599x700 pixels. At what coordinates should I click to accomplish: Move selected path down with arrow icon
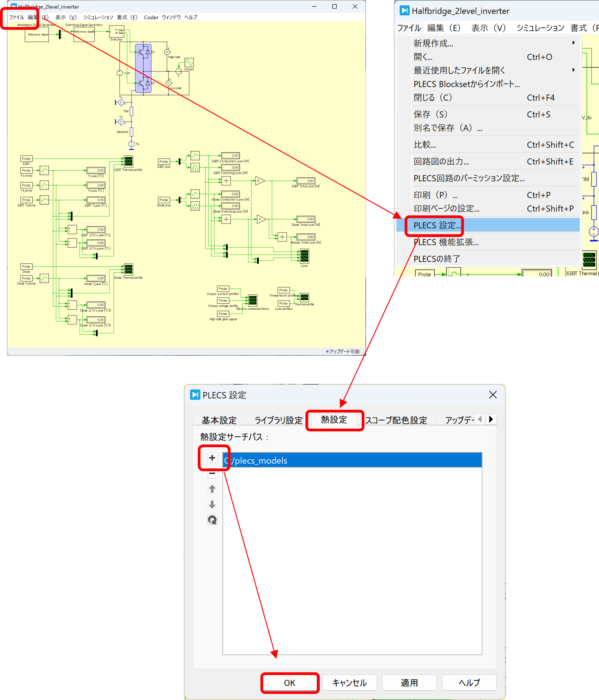click(212, 504)
